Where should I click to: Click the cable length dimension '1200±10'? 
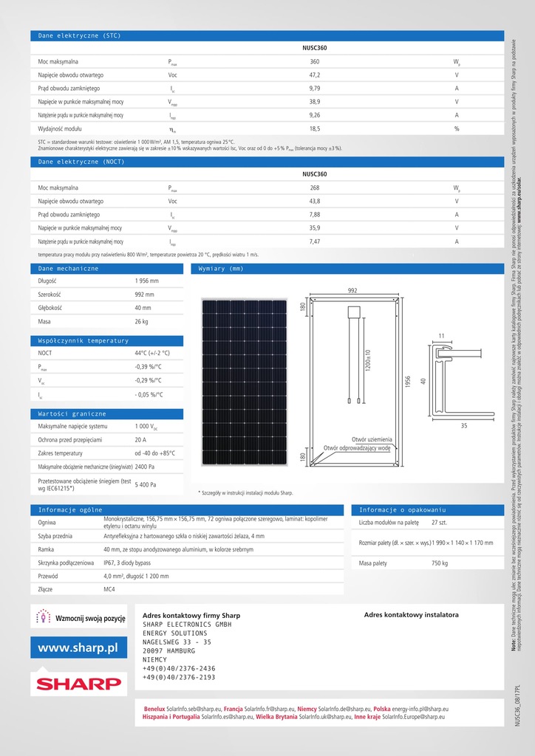368,360
